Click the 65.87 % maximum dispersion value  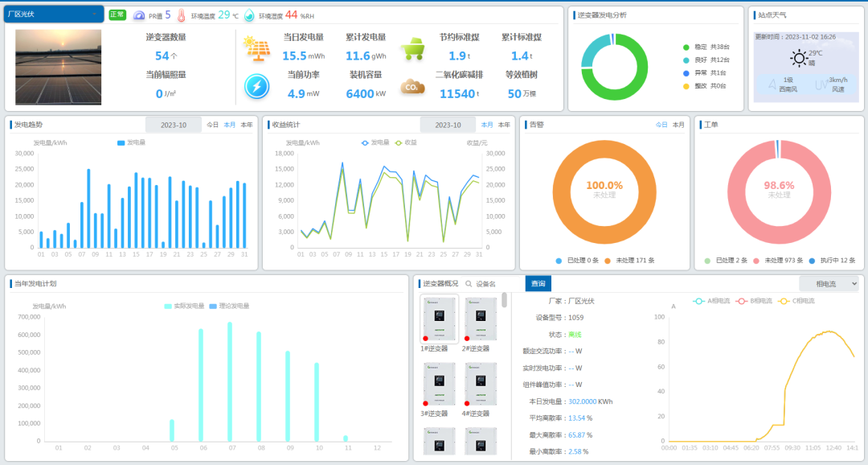coord(580,435)
